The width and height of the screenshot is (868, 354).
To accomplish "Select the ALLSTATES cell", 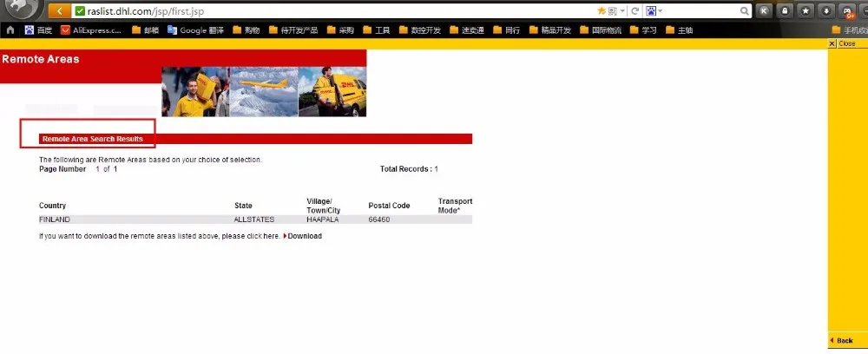I will pos(254,220).
